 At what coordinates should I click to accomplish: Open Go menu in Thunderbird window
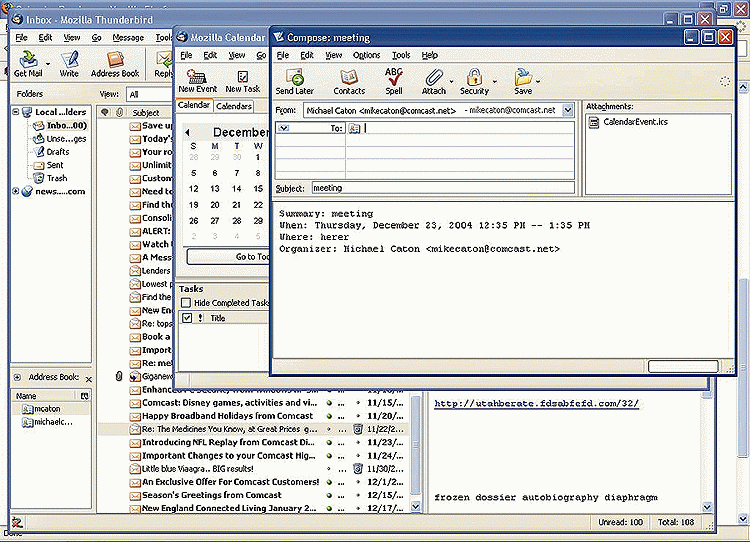(96, 38)
